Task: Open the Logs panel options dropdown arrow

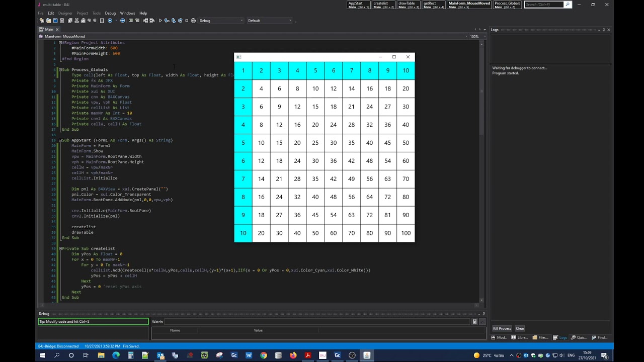Action: click(x=599, y=30)
